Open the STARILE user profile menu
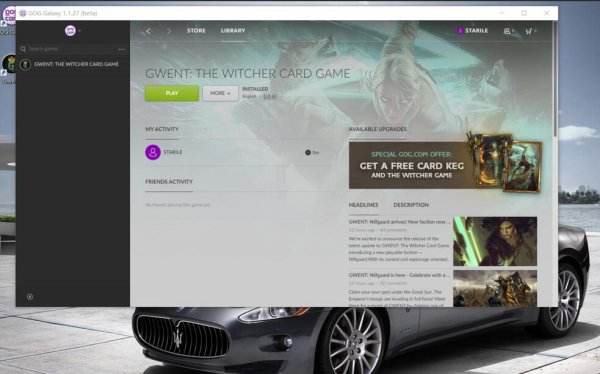The height and width of the screenshot is (374, 600). pos(473,31)
